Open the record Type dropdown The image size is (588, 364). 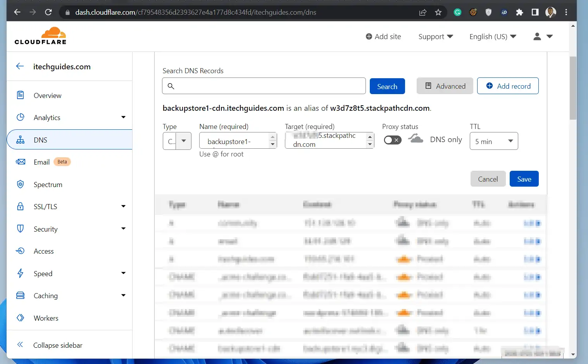(x=177, y=141)
